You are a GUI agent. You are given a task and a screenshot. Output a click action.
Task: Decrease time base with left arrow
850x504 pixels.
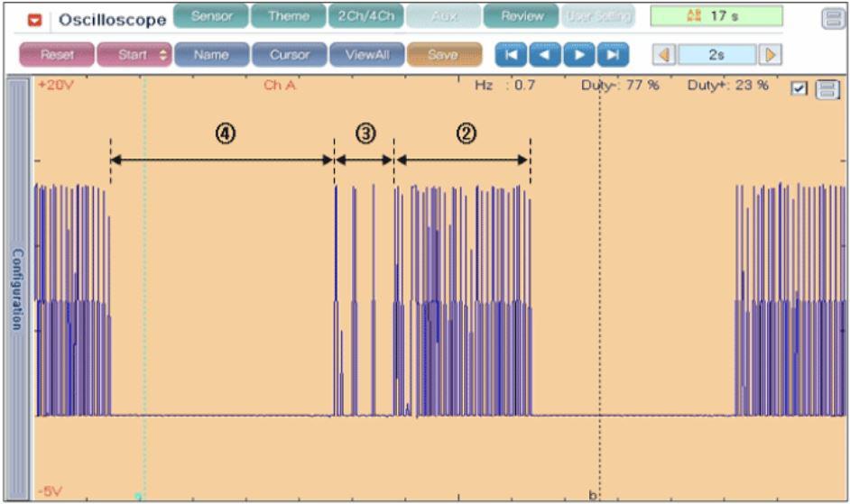[x=664, y=55]
